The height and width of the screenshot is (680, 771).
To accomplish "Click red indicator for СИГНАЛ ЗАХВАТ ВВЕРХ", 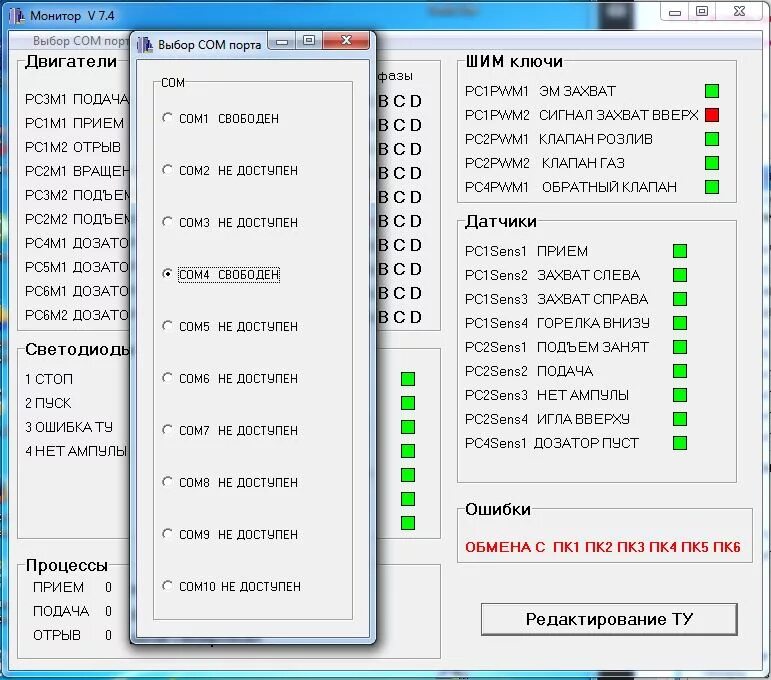I will point(712,115).
